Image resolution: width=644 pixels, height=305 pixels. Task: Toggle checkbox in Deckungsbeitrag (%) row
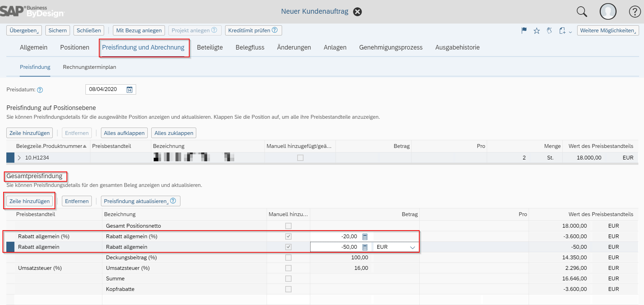coord(288,258)
